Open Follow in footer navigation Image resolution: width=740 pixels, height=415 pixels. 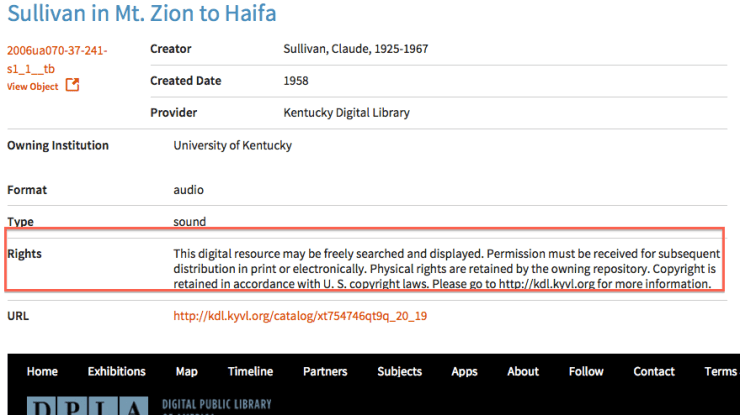click(586, 372)
